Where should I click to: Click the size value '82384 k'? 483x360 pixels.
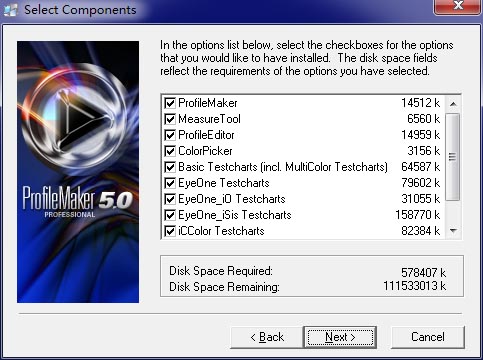tap(420, 231)
